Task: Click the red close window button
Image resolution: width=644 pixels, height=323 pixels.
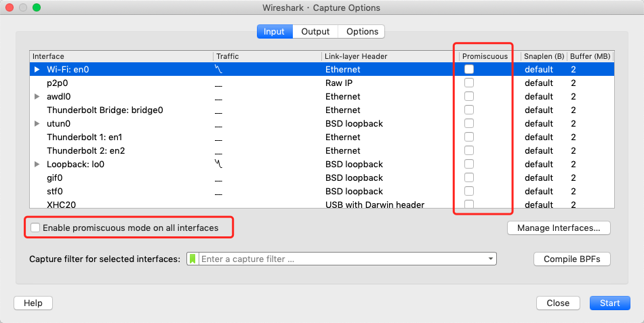Action: [x=9, y=7]
